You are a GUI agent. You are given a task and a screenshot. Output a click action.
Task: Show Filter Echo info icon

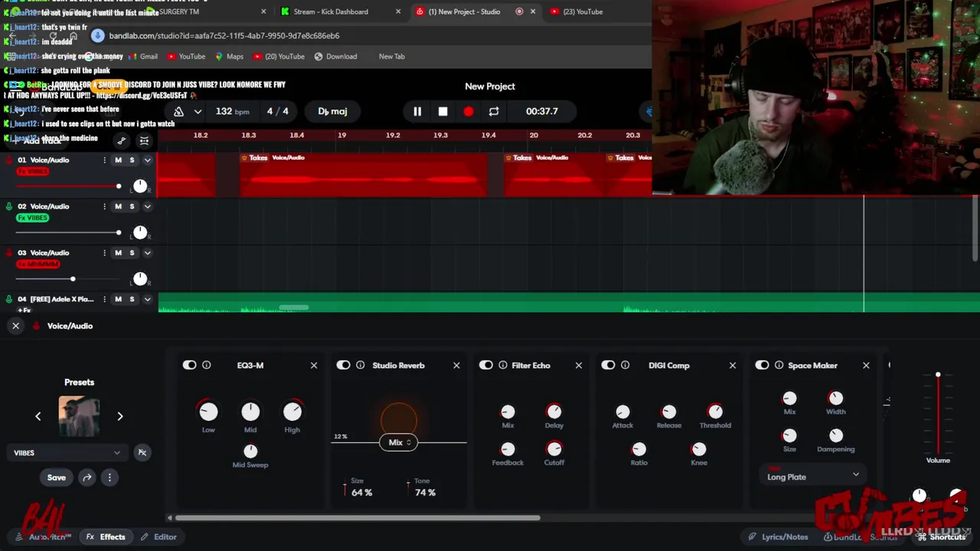pyautogui.click(x=503, y=366)
